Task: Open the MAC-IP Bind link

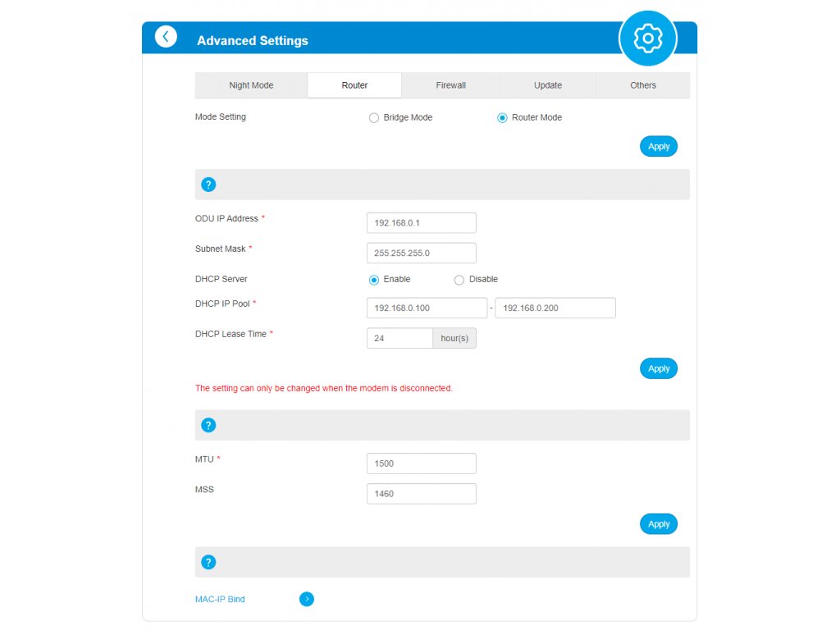Action: coord(220,599)
